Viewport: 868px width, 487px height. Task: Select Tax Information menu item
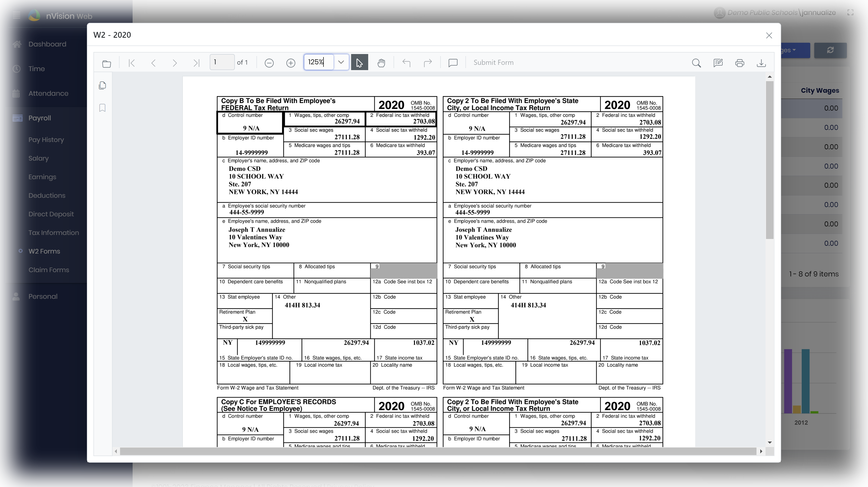(x=53, y=232)
